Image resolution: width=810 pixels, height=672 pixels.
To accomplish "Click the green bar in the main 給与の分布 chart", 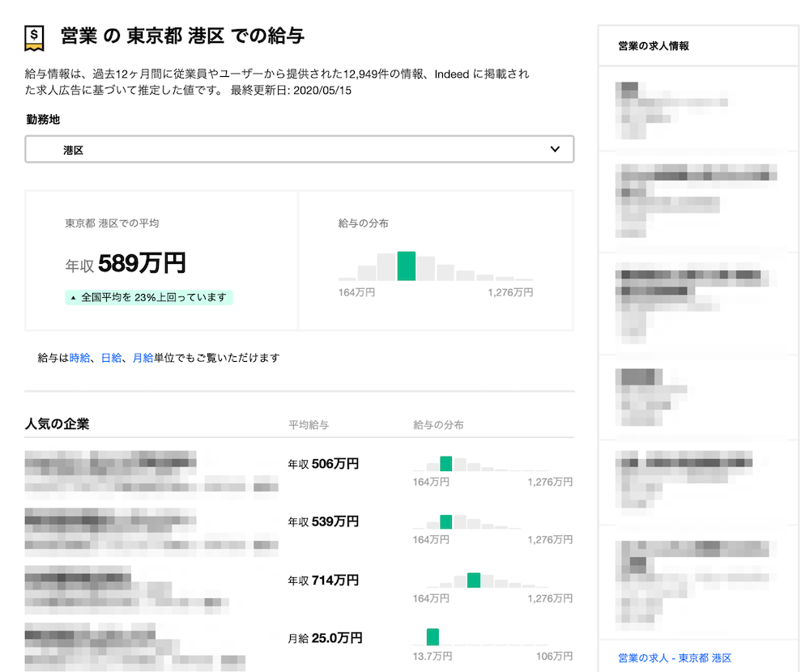I will tap(407, 266).
